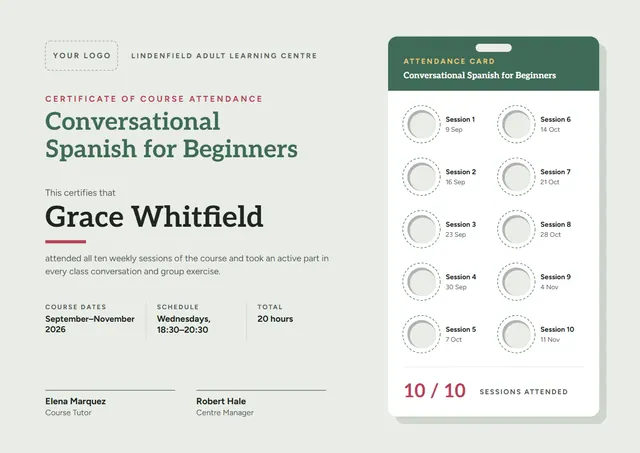Click the '10 / 10' attendance count

coord(435,391)
